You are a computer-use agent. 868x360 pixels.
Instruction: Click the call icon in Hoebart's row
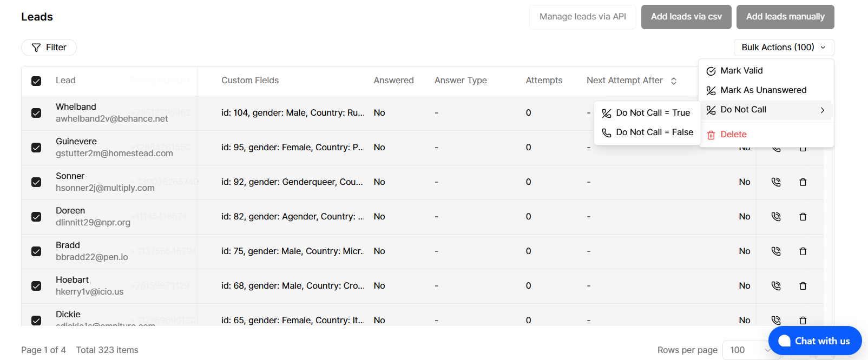pos(776,286)
